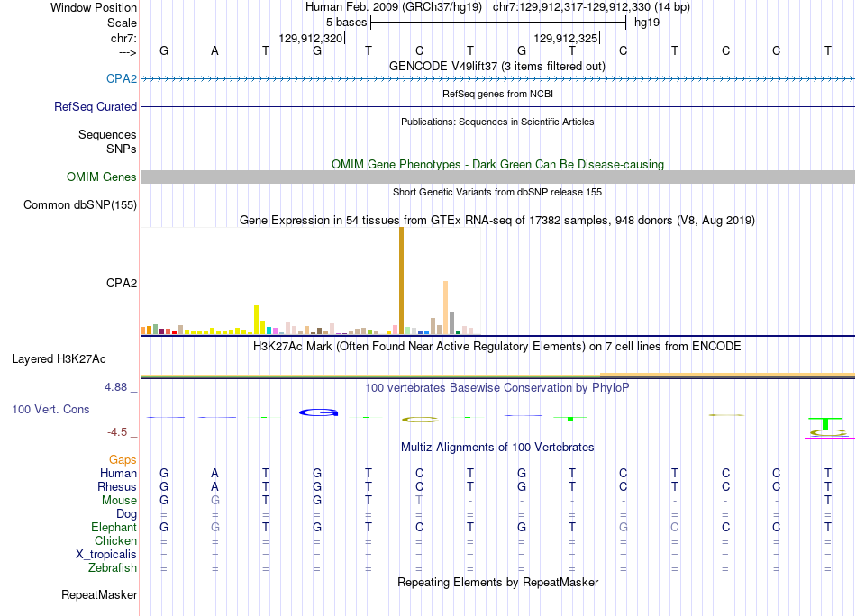Click base A in the Human alignment row
856x616 pixels.
click(x=214, y=473)
